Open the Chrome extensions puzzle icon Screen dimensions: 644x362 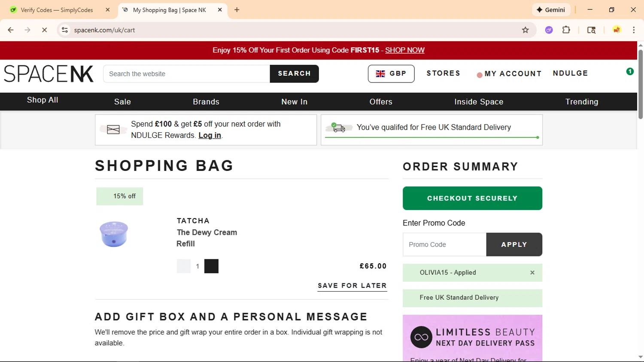coord(566,30)
